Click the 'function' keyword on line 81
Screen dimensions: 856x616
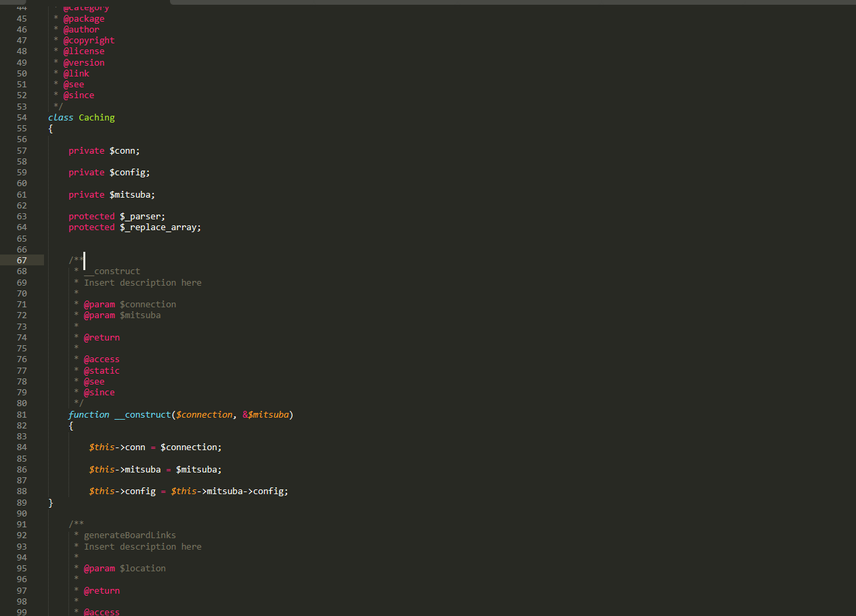coord(89,415)
